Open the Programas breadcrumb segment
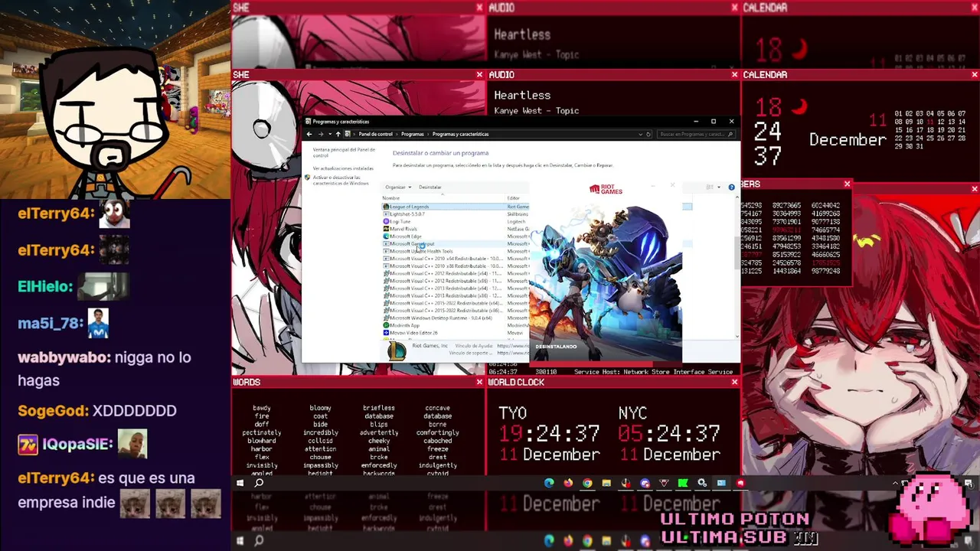 (412, 134)
